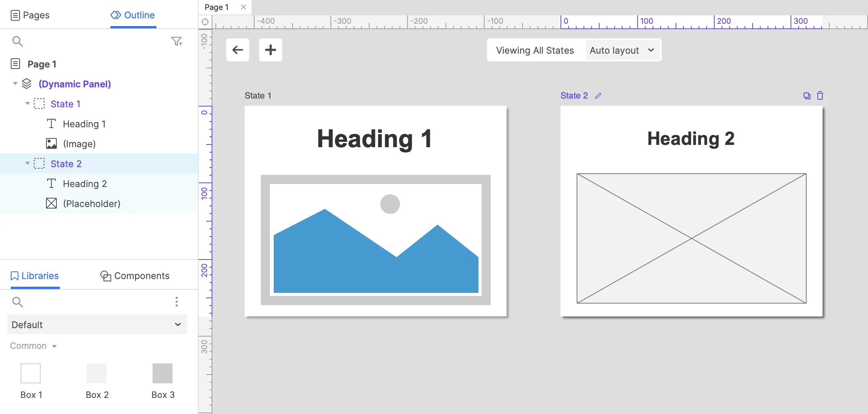This screenshot has height=414, width=868.
Task: Open the Default library dropdown
Action: click(x=97, y=325)
